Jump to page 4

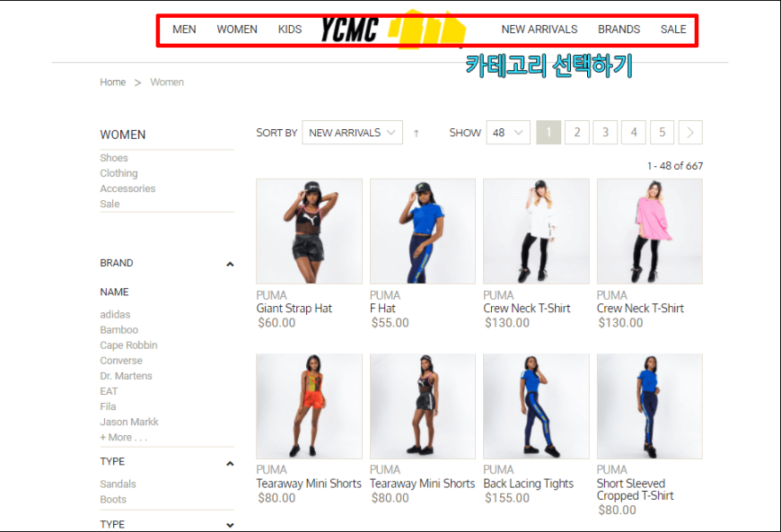(x=634, y=133)
